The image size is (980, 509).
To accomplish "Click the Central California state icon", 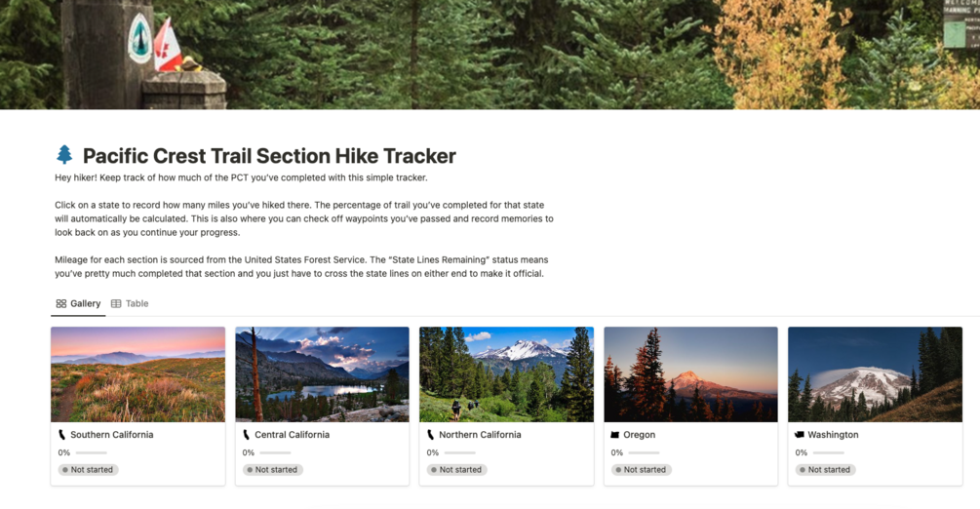I will point(247,435).
